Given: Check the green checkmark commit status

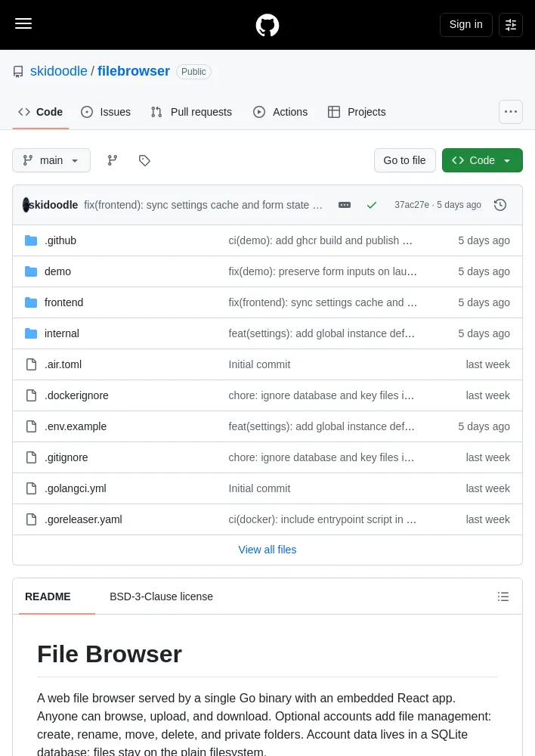Looking at the screenshot, I should (x=372, y=205).
